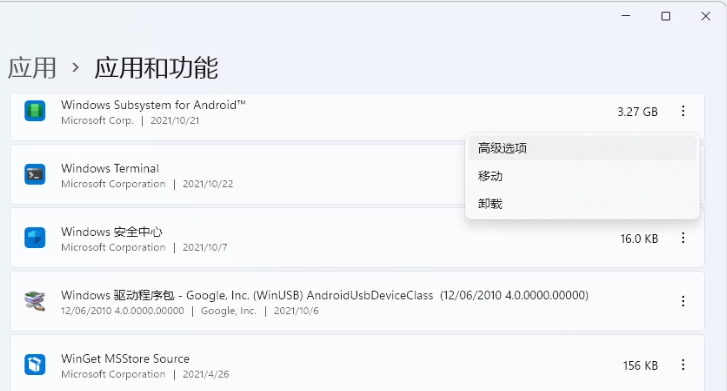Viewport: 727px width, 391px height.
Task: Click the breadcrumb chevron separator
Action: [76, 69]
